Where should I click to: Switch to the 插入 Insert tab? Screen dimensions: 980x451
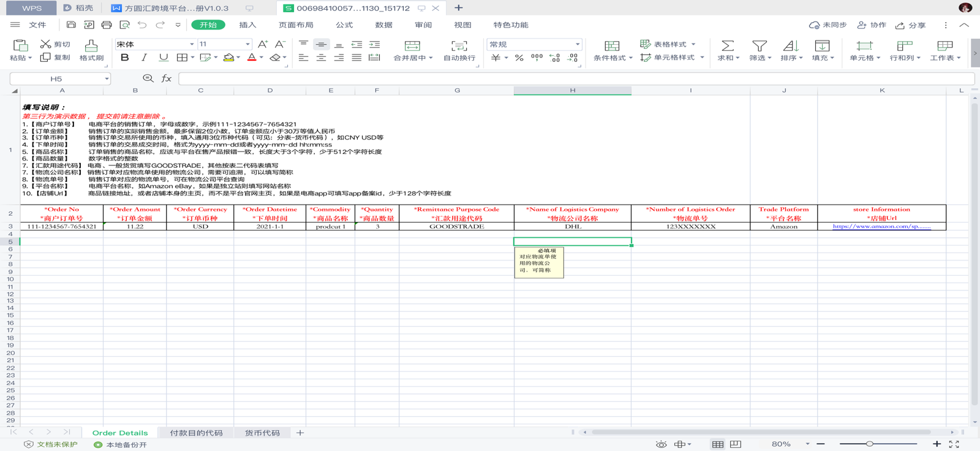click(247, 25)
